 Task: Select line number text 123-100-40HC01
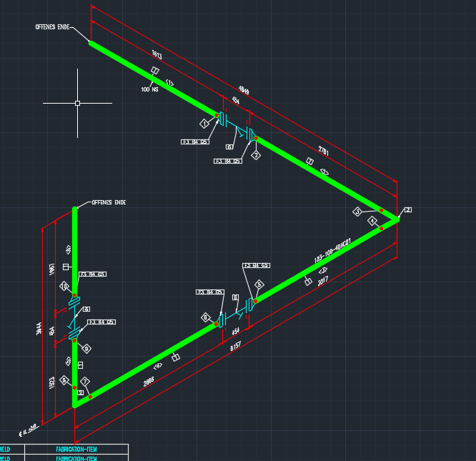tap(332, 250)
